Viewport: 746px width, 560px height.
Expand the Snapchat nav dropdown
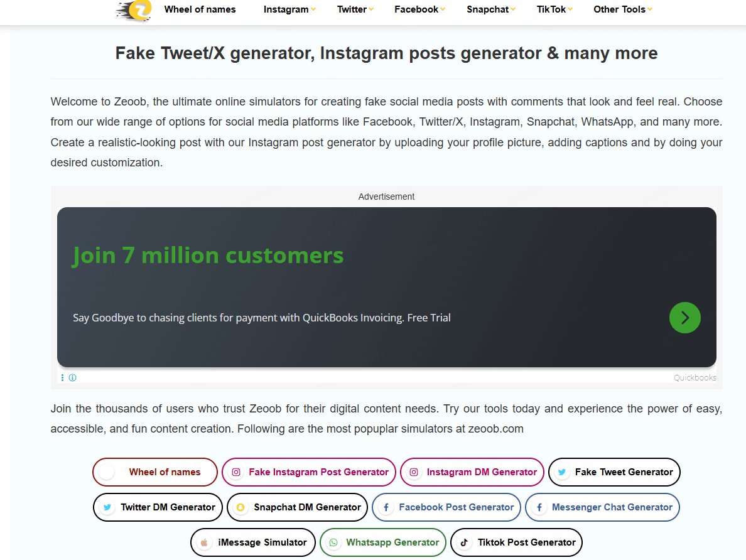pos(490,9)
